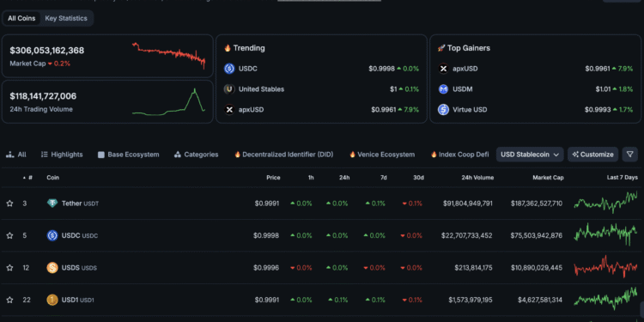Click the Categories icon
Screen dimensions: 644x322
click(178, 155)
